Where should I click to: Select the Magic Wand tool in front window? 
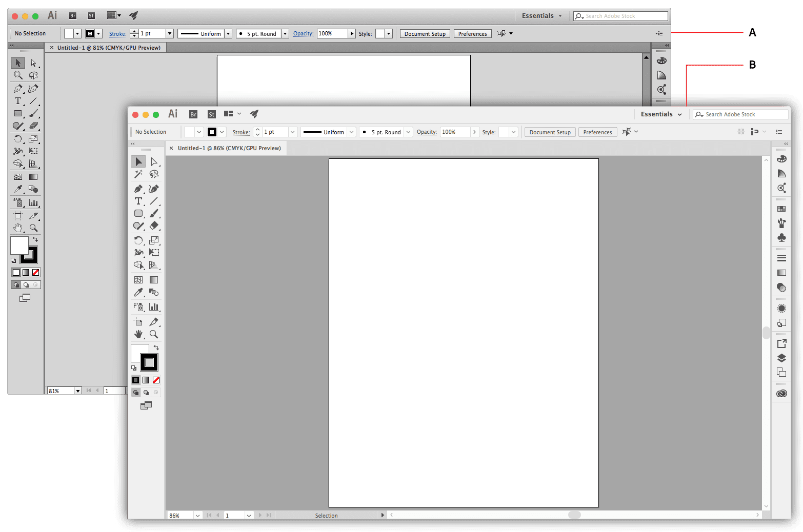[138, 175]
